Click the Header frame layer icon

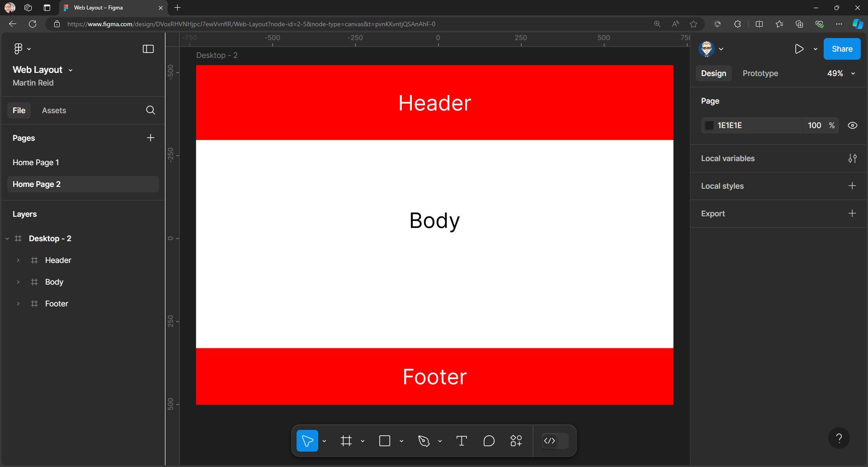tap(34, 260)
